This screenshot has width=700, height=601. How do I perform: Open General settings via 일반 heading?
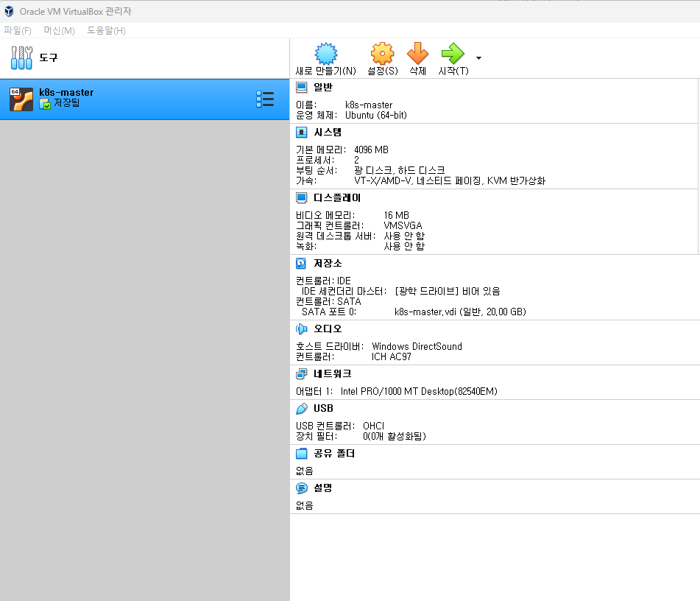[323, 87]
